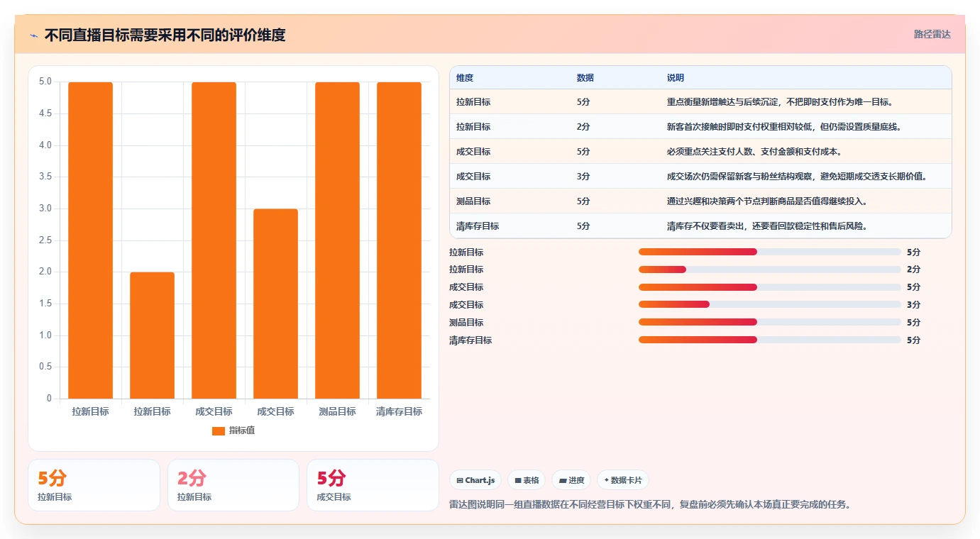Click the 清库存目标 bar in the chart

click(399, 240)
